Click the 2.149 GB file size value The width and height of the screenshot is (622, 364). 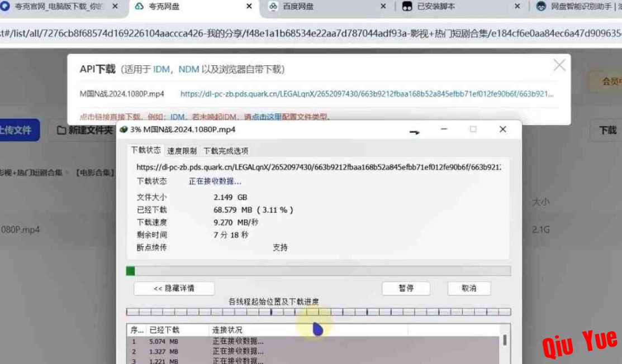click(230, 197)
